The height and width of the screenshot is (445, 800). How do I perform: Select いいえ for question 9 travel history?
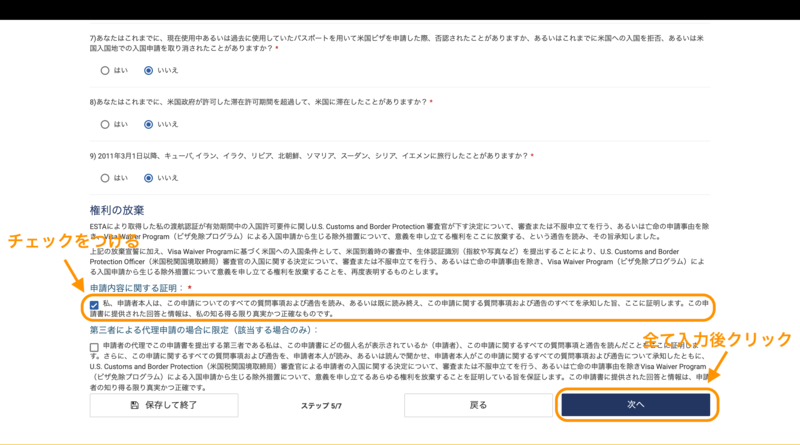point(148,178)
